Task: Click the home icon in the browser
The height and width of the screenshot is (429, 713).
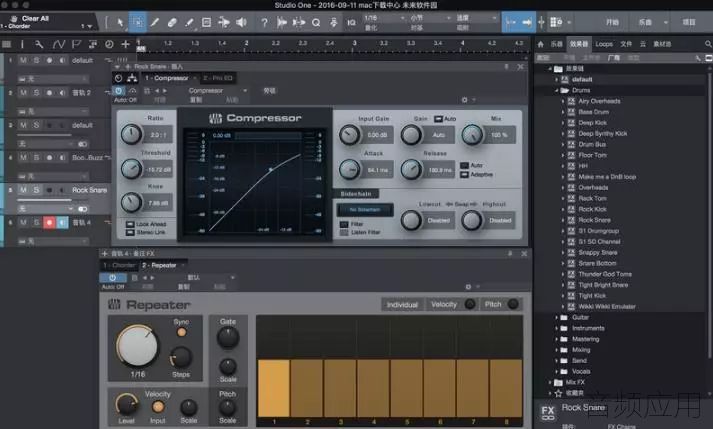Action: [x=540, y=44]
